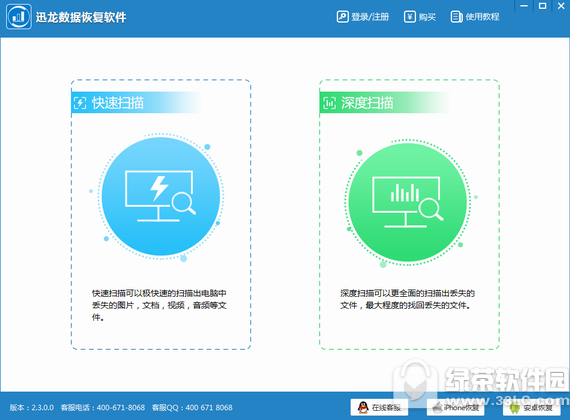Open 登录/注册 login page
Screen dimensions: 570x420
[363, 17]
